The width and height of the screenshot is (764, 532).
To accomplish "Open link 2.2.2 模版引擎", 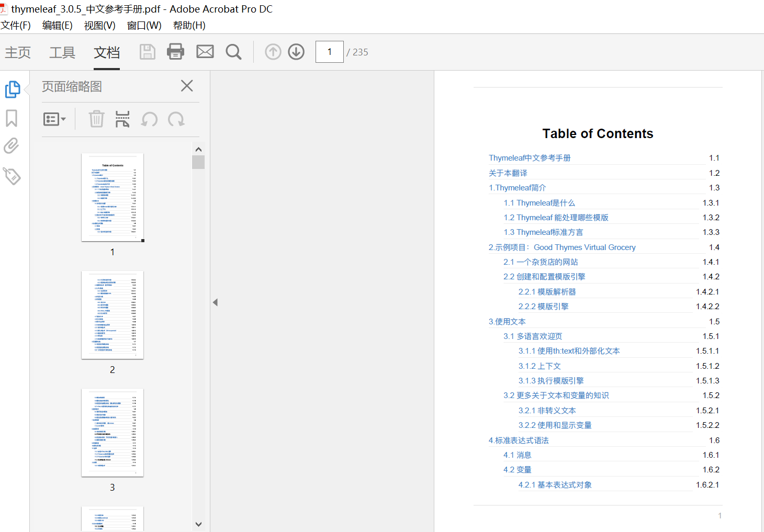I will pyautogui.click(x=544, y=307).
